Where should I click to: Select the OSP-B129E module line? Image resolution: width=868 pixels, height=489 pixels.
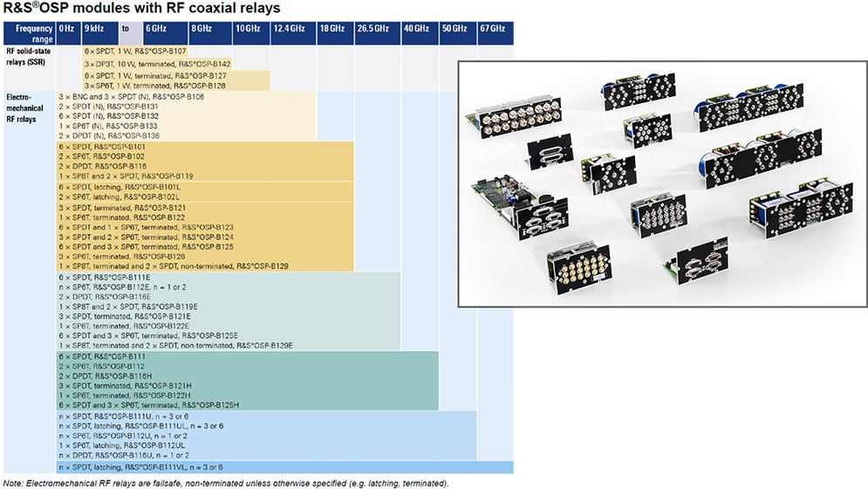pos(176,346)
